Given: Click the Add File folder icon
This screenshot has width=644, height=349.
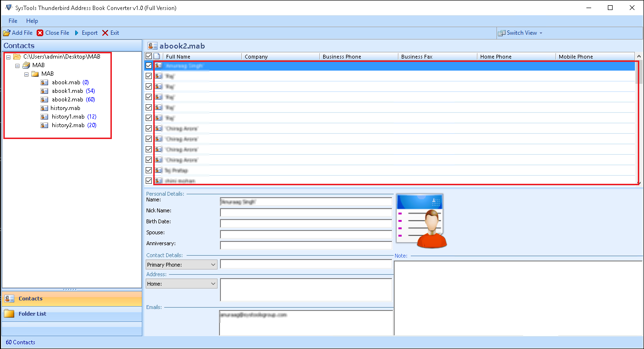Looking at the screenshot, I should pos(7,33).
